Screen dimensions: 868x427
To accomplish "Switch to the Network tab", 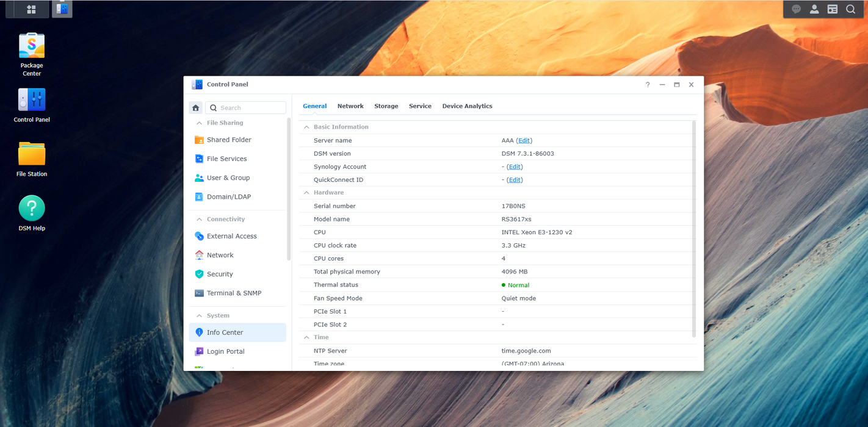I will pyautogui.click(x=350, y=106).
